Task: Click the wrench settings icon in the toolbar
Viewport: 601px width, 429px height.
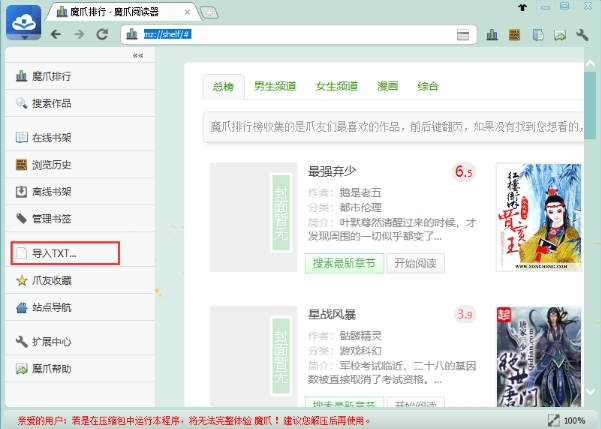Action: coord(582,34)
